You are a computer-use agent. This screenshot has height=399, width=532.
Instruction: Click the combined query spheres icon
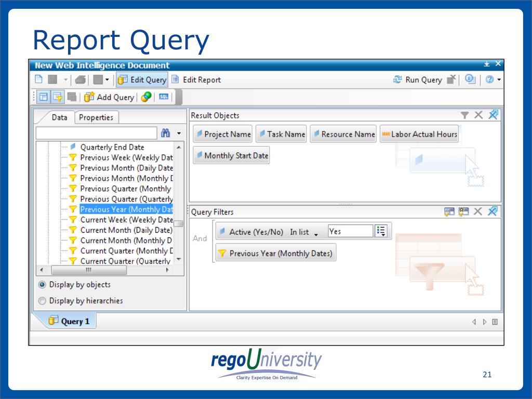(x=146, y=97)
